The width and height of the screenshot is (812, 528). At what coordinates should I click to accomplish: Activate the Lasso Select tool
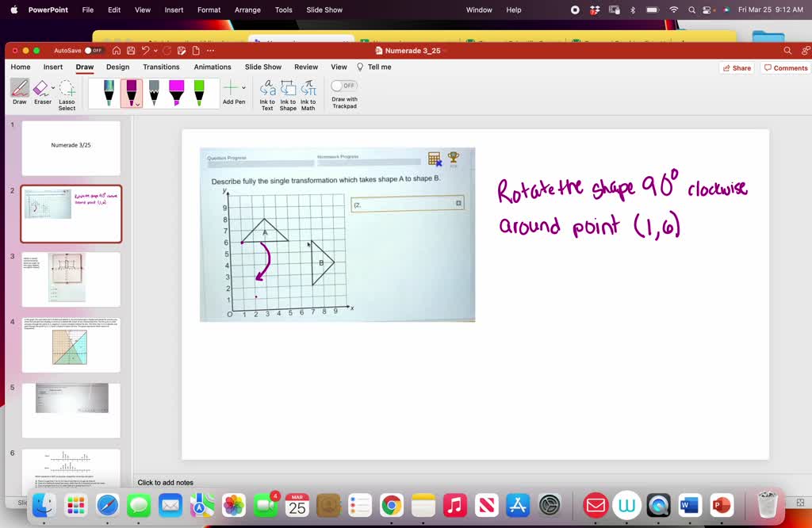pyautogui.click(x=67, y=91)
